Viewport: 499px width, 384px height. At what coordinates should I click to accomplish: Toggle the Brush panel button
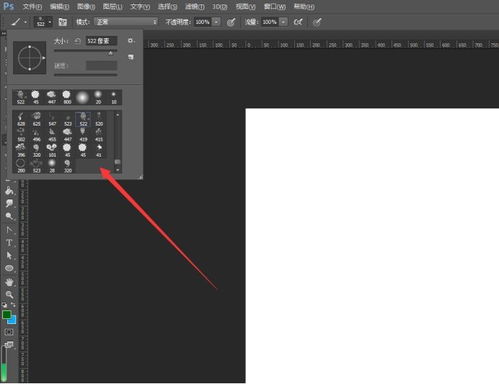[62, 22]
